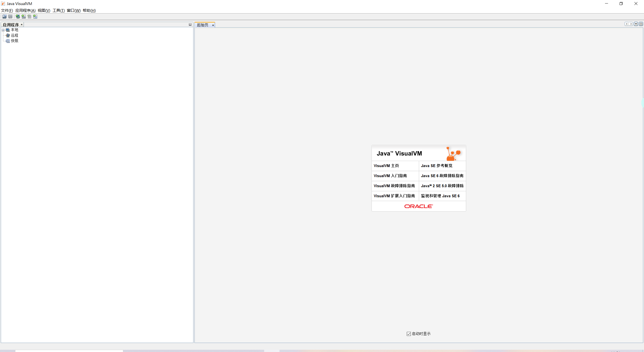Click the Add VM Coredump toolbar icon
644x352 pixels.
[29, 17]
